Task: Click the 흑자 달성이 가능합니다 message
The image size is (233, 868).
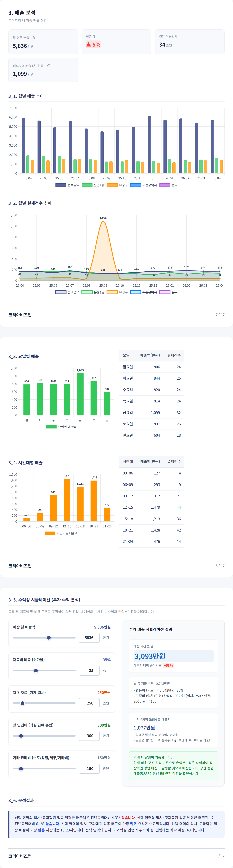Action: (x=152, y=757)
